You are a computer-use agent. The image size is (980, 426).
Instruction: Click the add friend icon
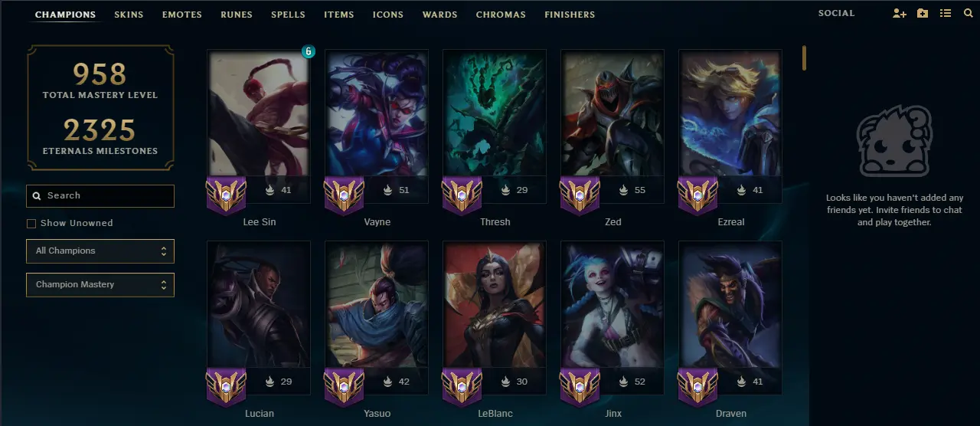click(x=900, y=14)
